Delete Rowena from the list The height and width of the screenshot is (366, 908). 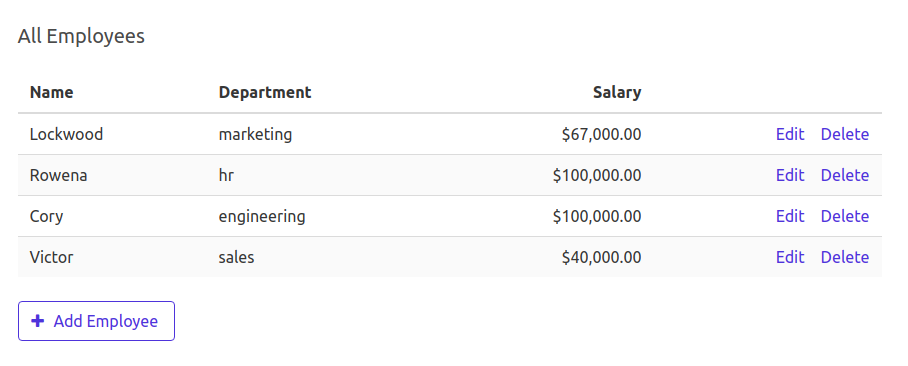(x=845, y=175)
